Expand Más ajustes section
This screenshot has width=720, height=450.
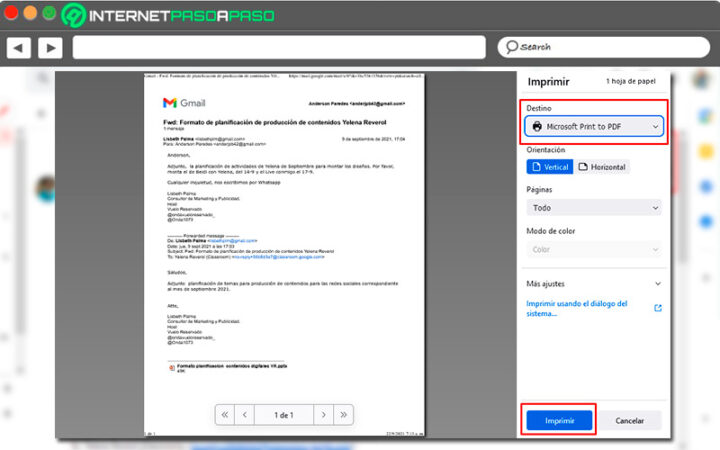[x=594, y=284]
